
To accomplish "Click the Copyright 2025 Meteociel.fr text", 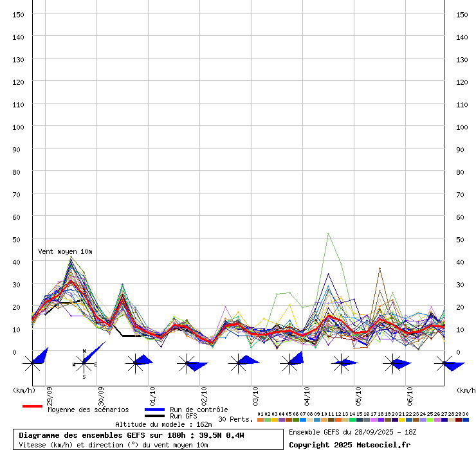I will 349,445.
